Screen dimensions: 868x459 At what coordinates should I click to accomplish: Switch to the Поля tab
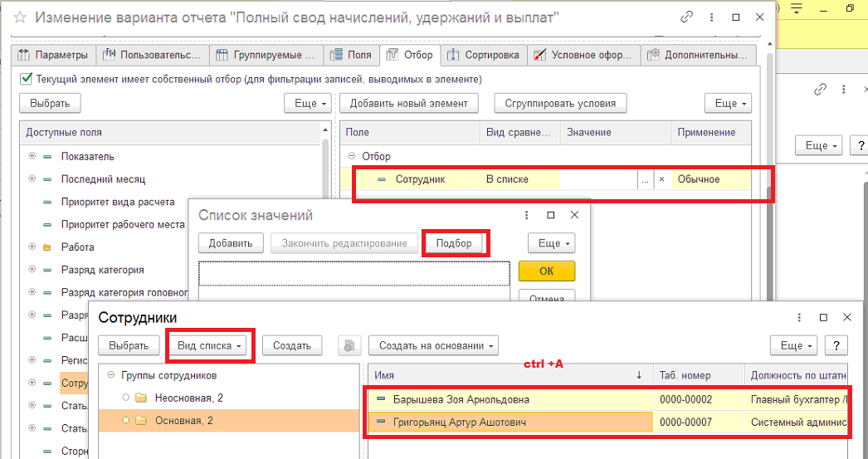[352, 55]
